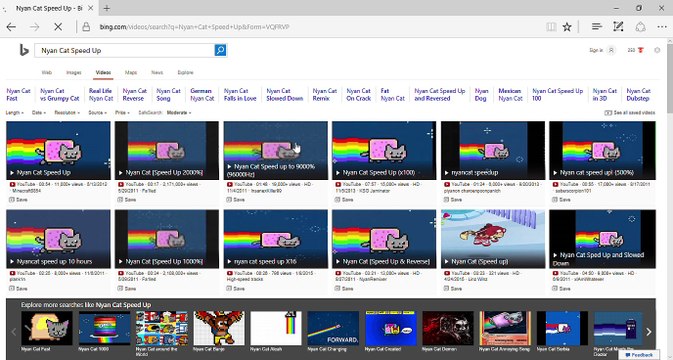The width and height of the screenshot is (673, 360).
Task: Open the Source filter dropdown
Action: (97, 113)
